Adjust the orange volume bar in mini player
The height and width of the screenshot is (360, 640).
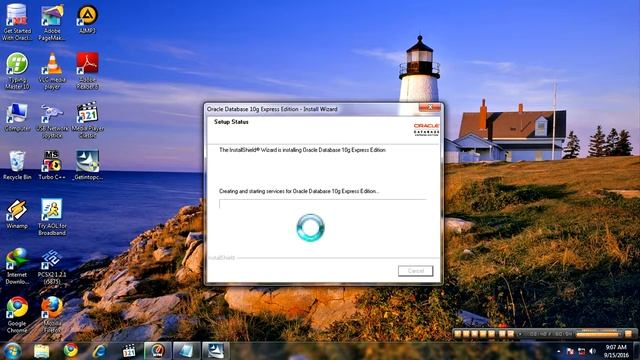click(598, 334)
